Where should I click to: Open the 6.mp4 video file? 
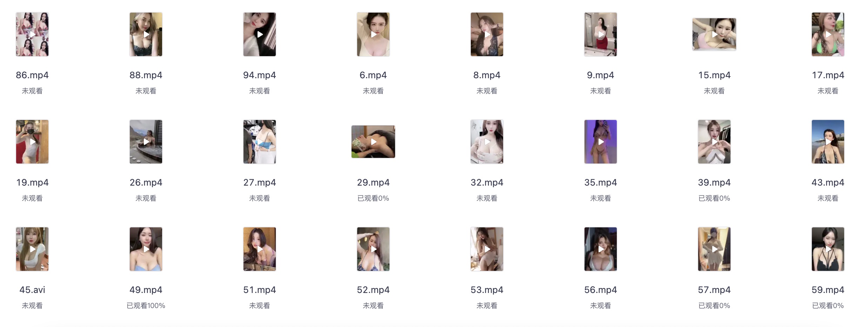(x=373, y=34)
